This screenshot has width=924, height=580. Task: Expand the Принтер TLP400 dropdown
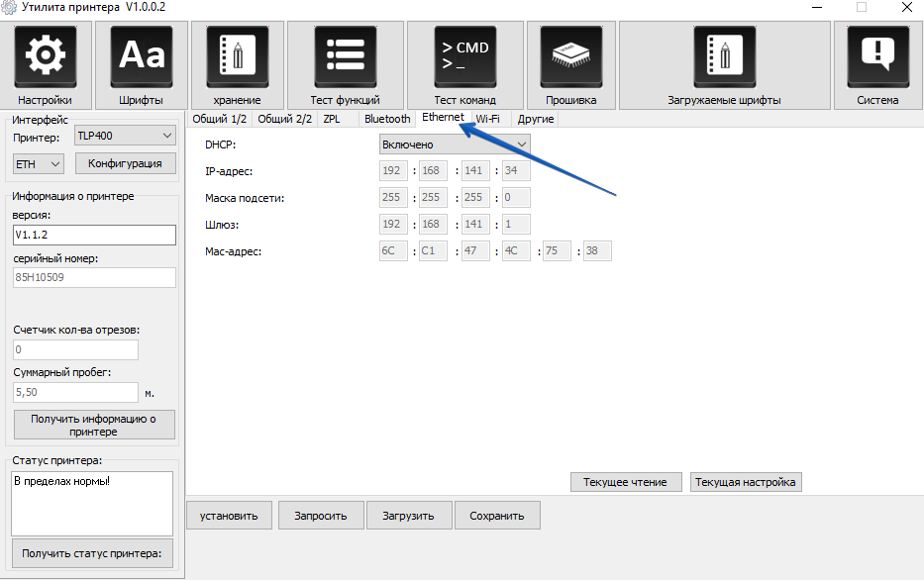tap(125, 136)
